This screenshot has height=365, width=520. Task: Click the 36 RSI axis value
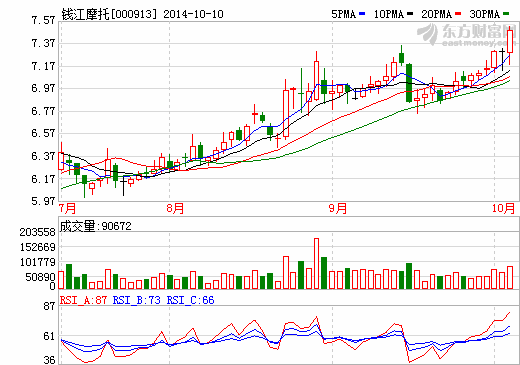(x=49, y=360)
